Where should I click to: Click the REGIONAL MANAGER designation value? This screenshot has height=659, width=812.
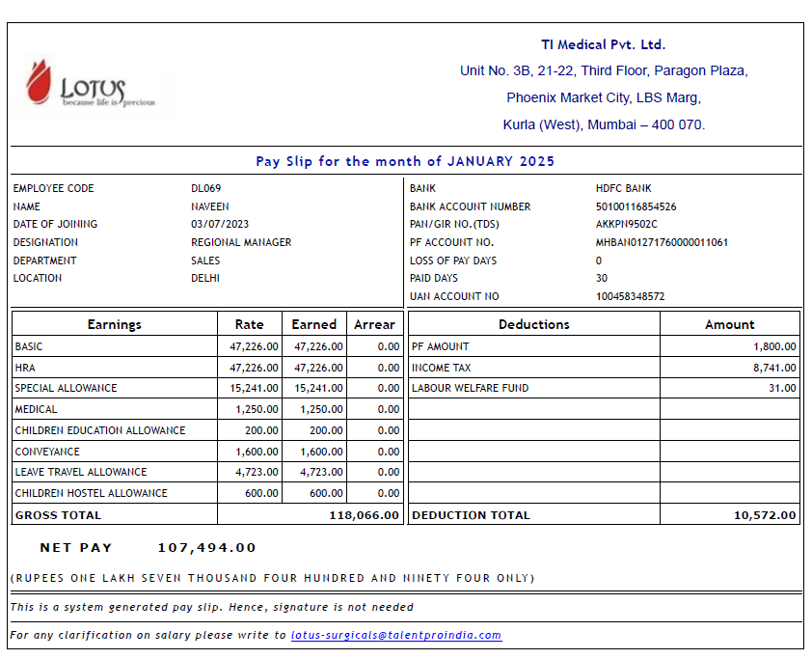point(241,242)
